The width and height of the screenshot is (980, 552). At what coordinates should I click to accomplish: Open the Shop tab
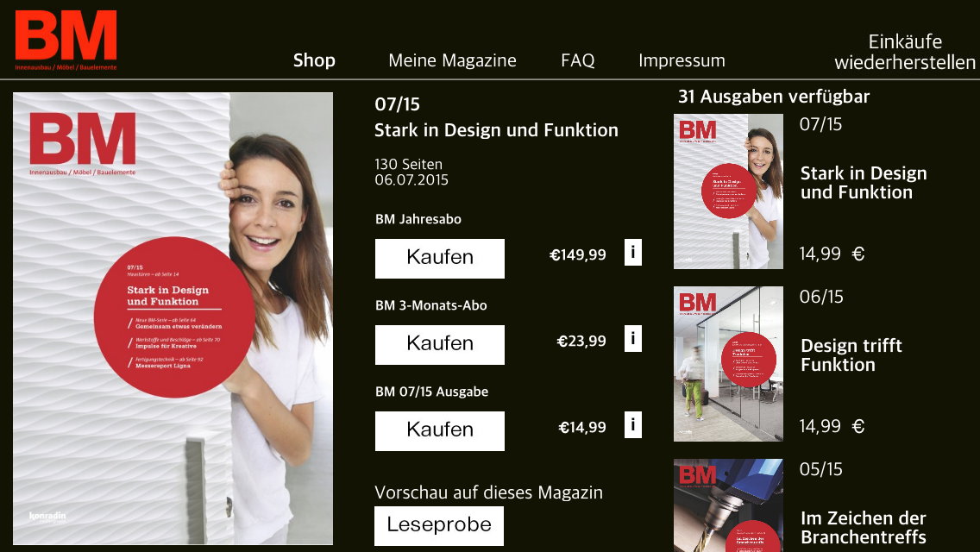tap(314, 60)
